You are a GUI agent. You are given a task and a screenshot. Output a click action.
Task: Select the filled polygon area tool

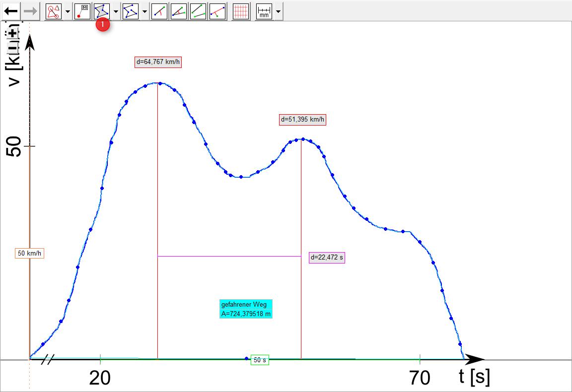coord(101,11)
